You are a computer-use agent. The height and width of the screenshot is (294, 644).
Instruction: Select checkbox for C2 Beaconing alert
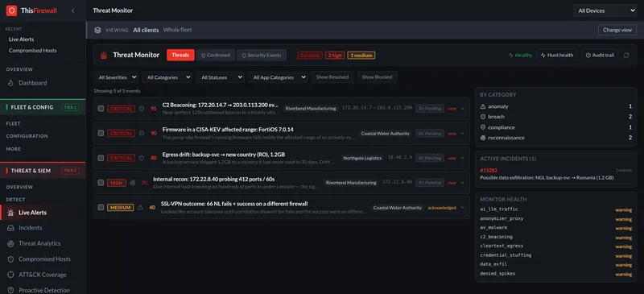[x=101, y=109]
